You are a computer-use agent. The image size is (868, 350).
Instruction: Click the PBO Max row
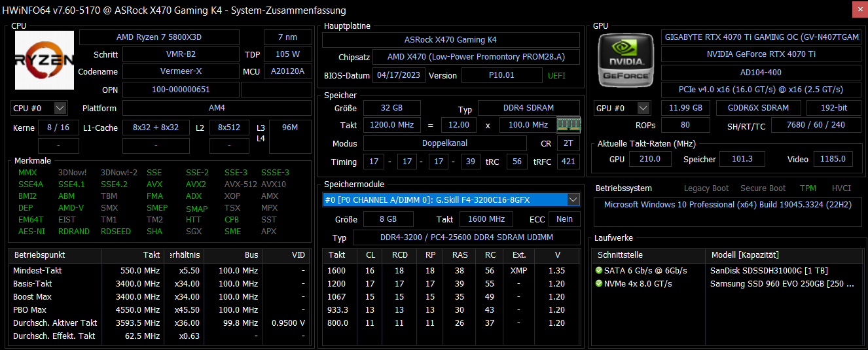(159, 309)
